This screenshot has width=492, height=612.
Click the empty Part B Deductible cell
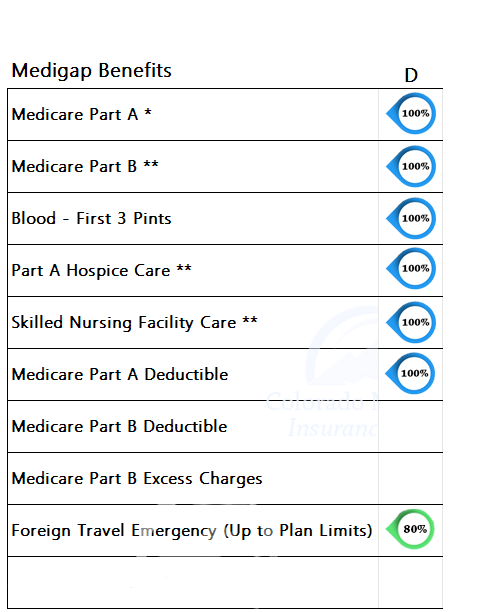(410, 427)
